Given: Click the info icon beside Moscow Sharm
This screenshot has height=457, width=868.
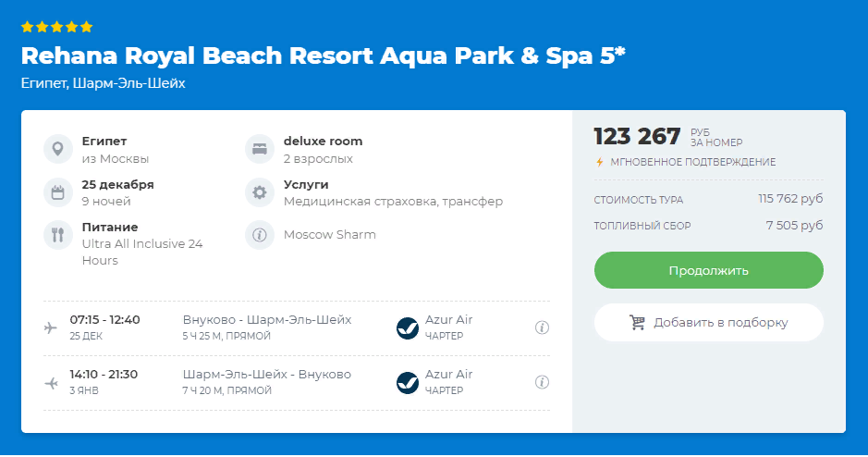Looking at the screenshot, I should click(260, 235).
